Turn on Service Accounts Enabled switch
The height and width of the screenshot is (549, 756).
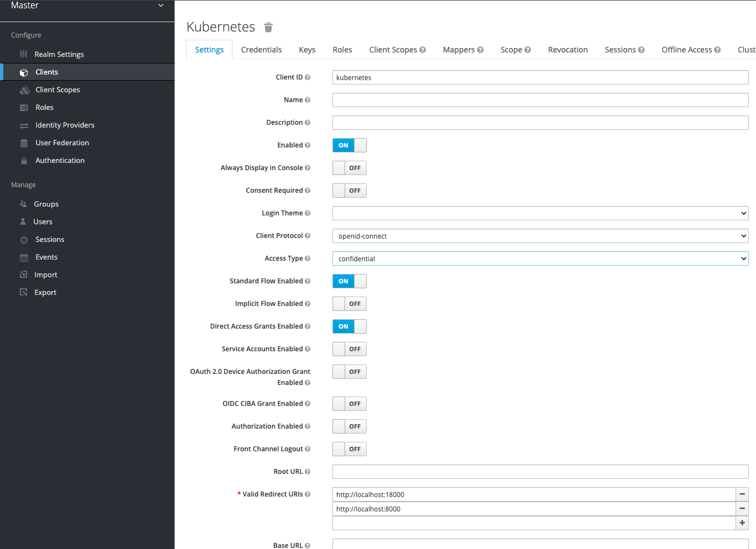pos(350,349)
